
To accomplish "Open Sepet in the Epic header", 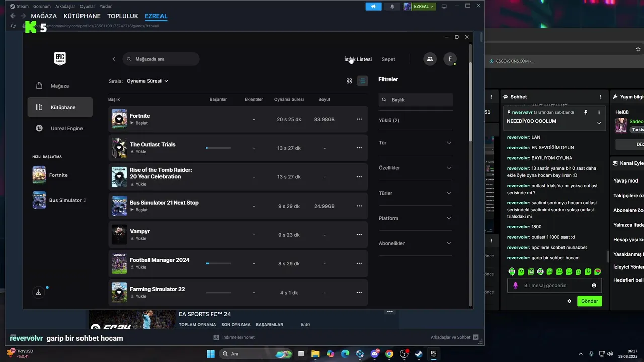I will coord(388,59).
